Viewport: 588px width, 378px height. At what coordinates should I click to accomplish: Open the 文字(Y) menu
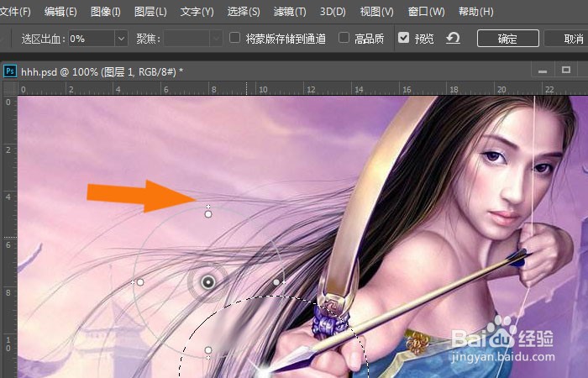pyautogui.click(x=197, y=12)
